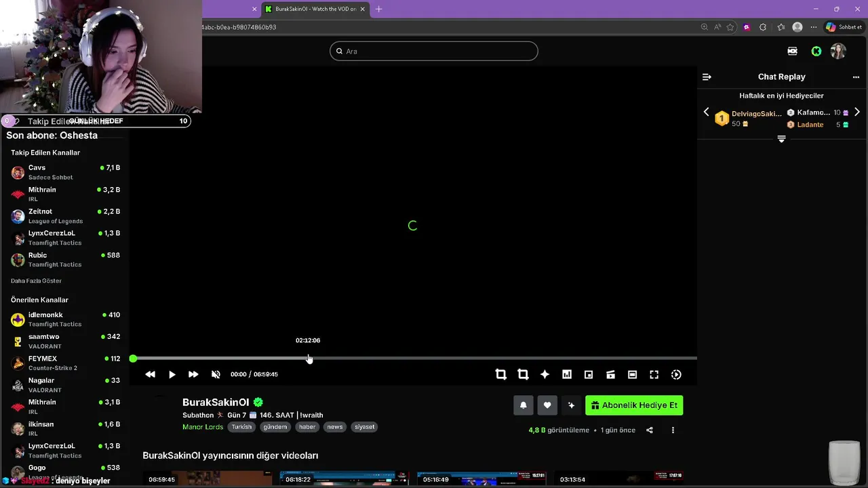Screen dimensions: 868x488
Task: Expand Daha Fazla Göster in sidebar
Action: 36,281
